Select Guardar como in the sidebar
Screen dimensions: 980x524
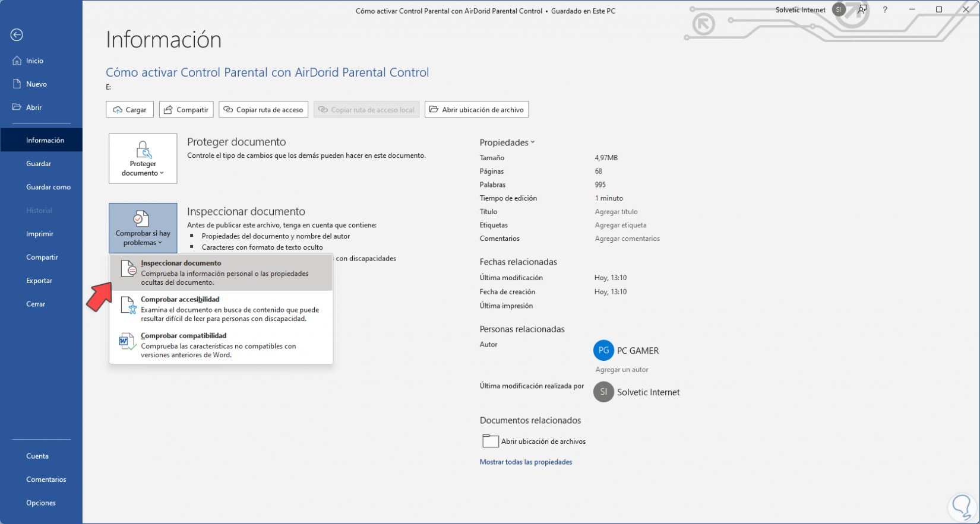(x=42, y=187)
